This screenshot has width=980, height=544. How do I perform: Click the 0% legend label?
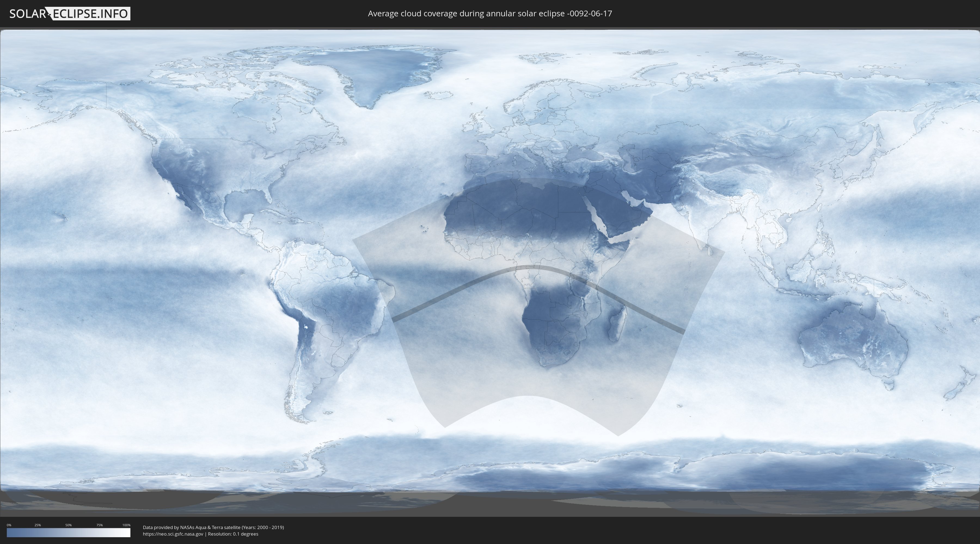[x=9, y=525]
